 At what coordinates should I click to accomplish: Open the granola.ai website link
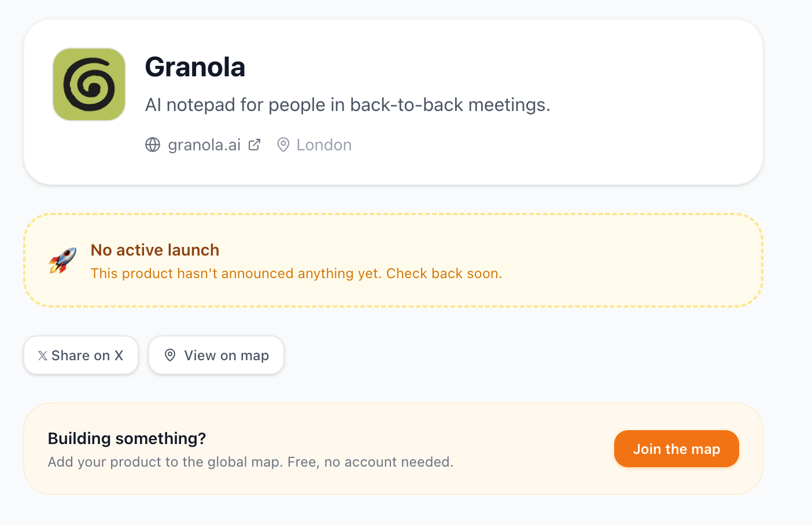pos(203,145)
